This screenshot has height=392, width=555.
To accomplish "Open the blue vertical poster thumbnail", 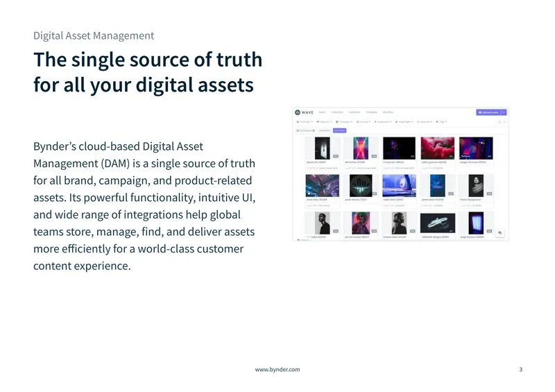I will 438,185.
